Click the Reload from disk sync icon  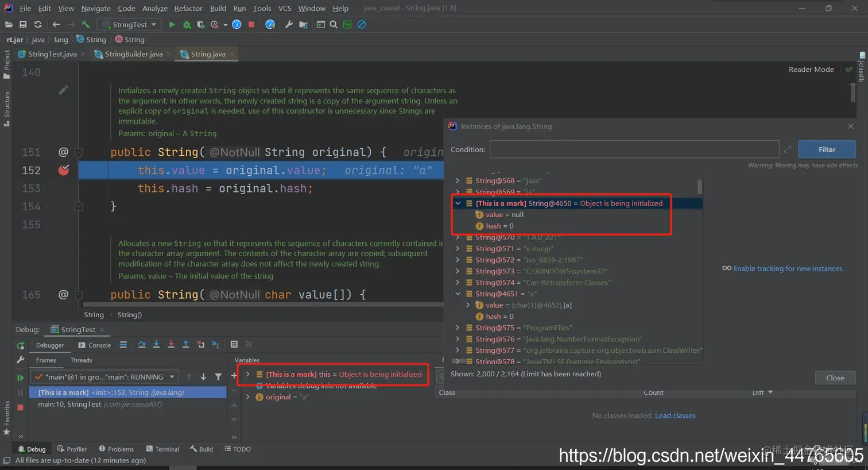pyautogui.click(x=38, y=25)
